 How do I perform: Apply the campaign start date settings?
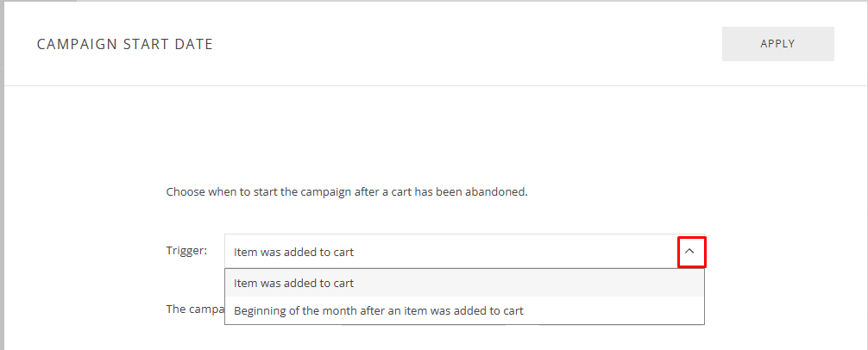pos(777,44)
